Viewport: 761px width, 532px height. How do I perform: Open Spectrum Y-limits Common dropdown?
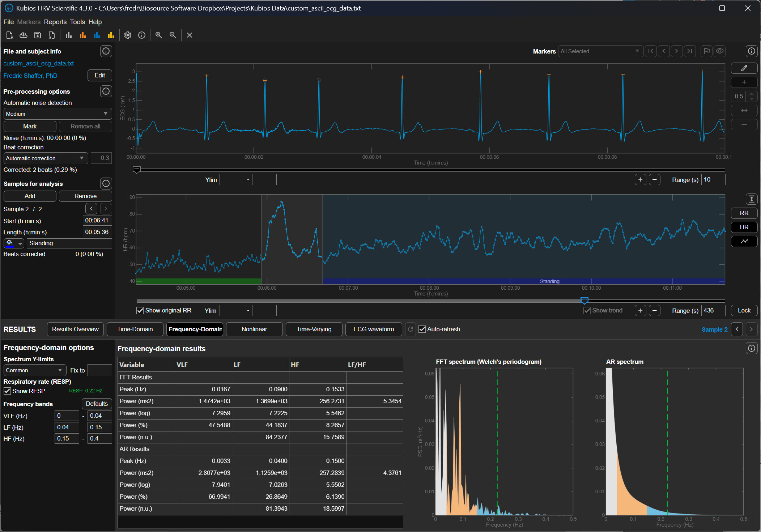point(34,370)
